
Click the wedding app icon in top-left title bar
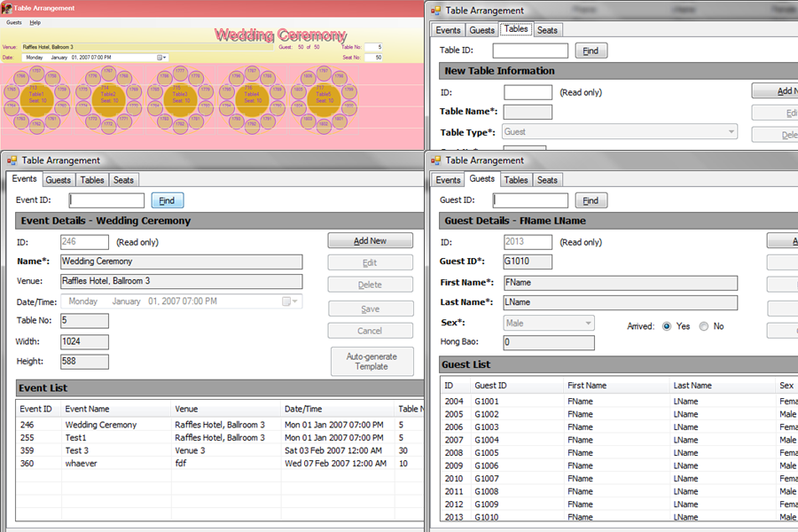point(7,8)
